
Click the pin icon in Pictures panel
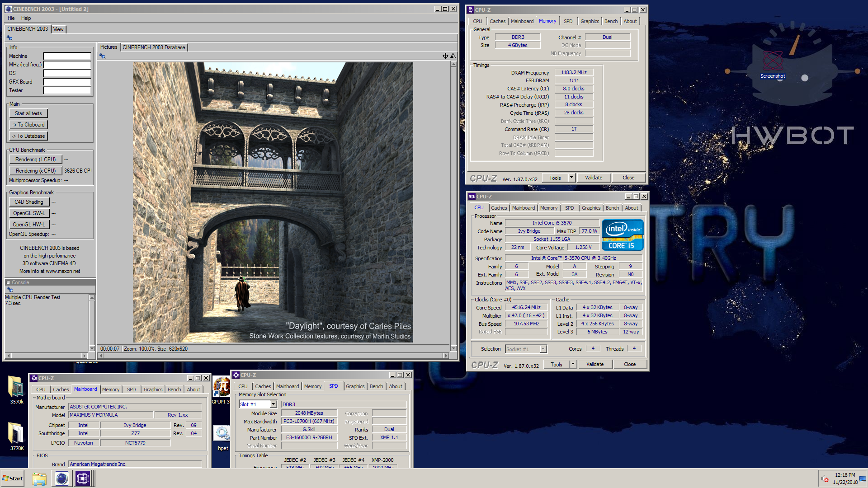(102, 56)
